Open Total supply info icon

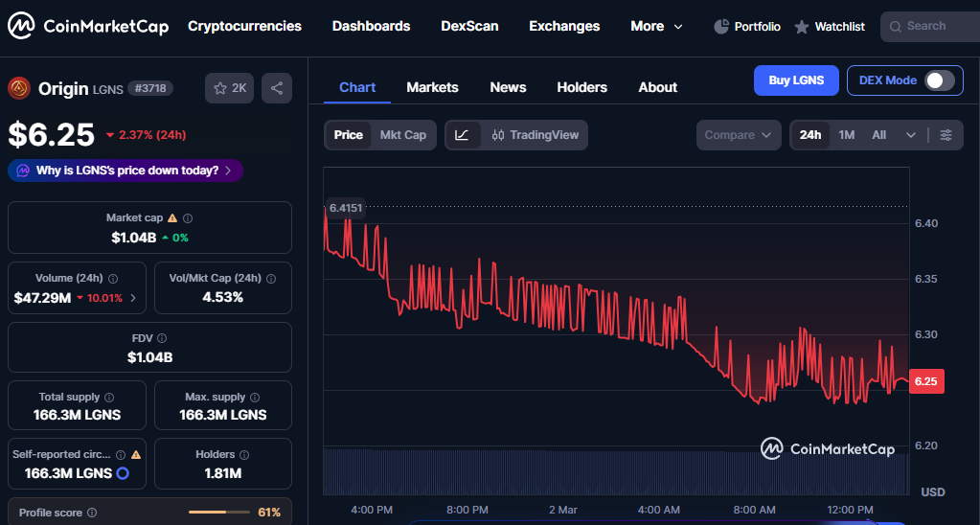coord(109,397)
